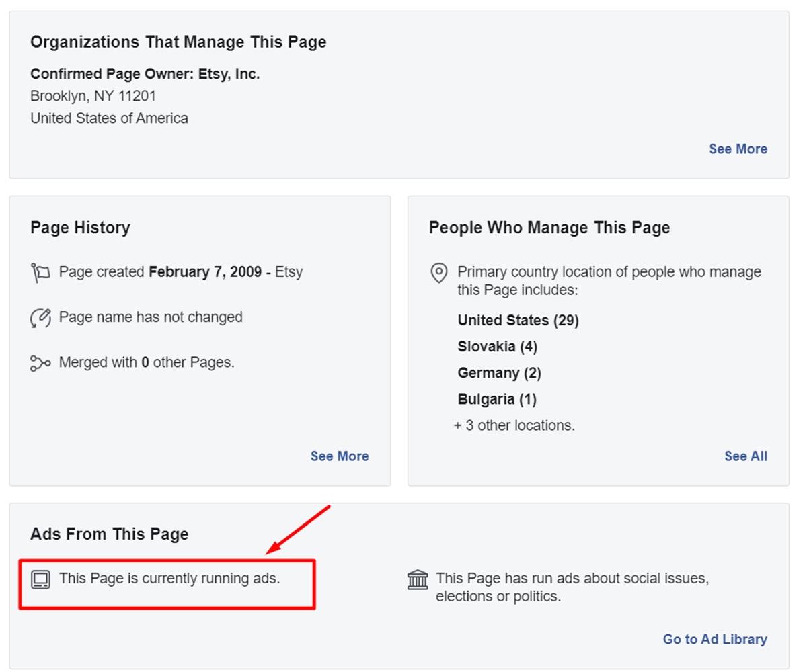This screenshot has height=672, width=807.
Task: Open See More in Page History
Action: click(340, 456)
